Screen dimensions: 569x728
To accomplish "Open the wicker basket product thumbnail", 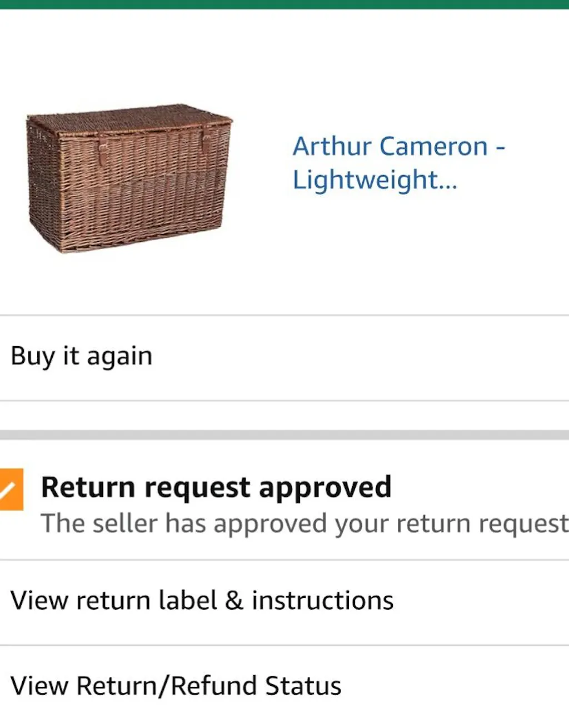I will tap(129, 178).
